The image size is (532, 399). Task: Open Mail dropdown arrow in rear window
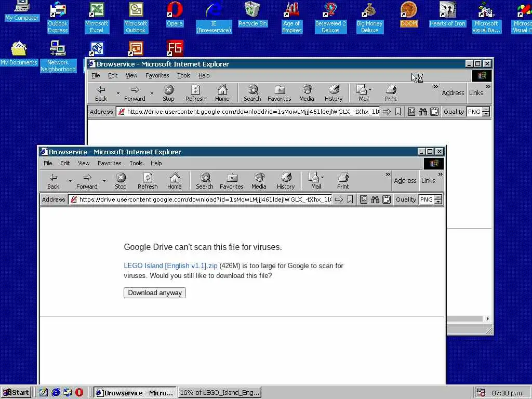click(x=370, y=89)
